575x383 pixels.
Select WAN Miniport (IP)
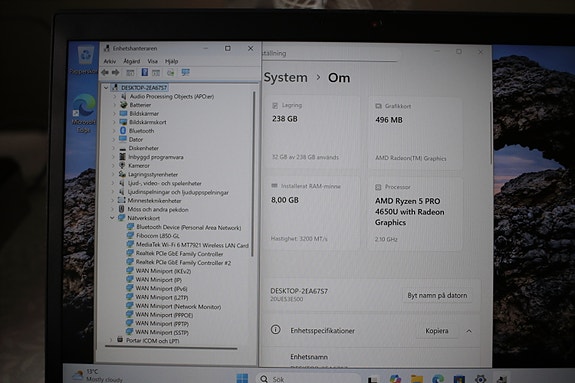pos(158,280)
